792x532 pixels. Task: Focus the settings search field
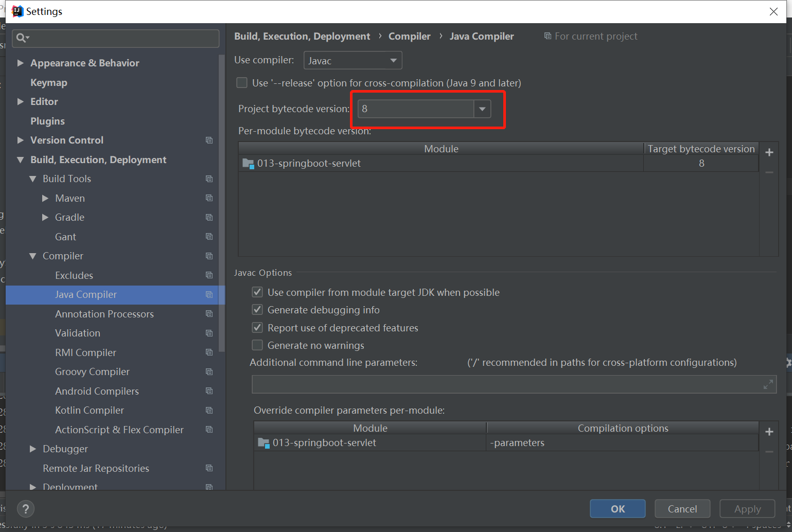pyautogui.click(x=116, y=38)
